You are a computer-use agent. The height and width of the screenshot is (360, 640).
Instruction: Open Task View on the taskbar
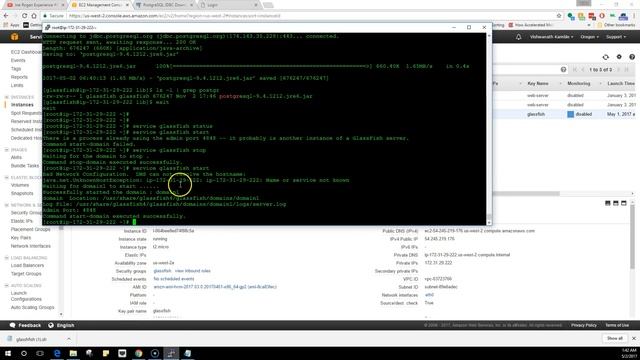click(x=40, y=353)
